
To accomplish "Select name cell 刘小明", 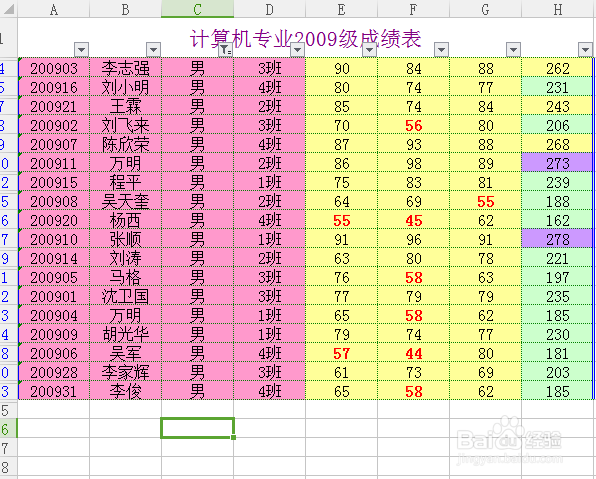I will pos(125,87).
